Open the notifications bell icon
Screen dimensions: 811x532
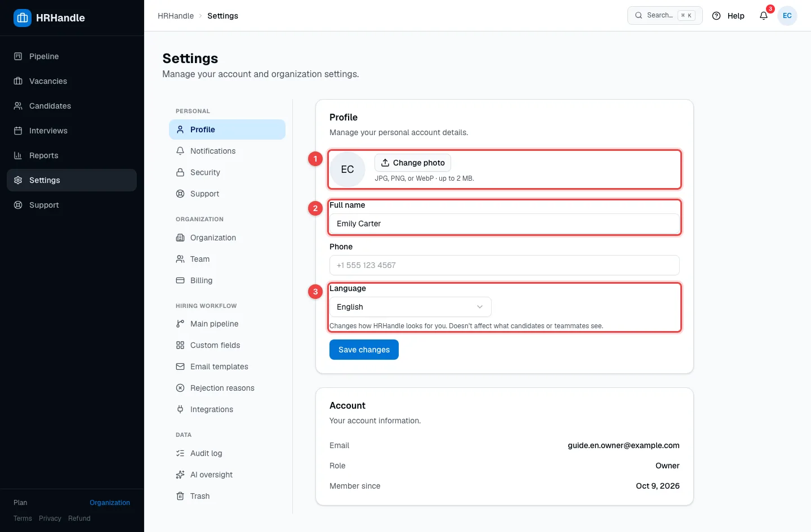pos(764,16)
